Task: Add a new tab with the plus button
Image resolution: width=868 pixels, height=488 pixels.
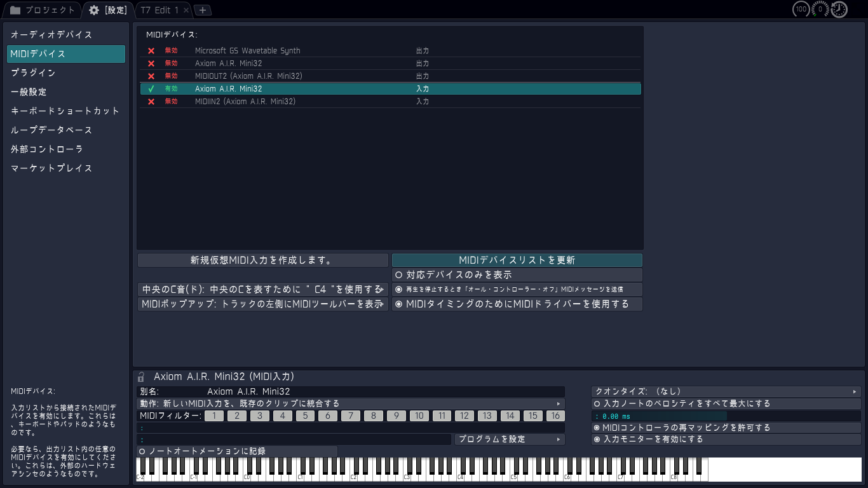Action: [203, 10]
